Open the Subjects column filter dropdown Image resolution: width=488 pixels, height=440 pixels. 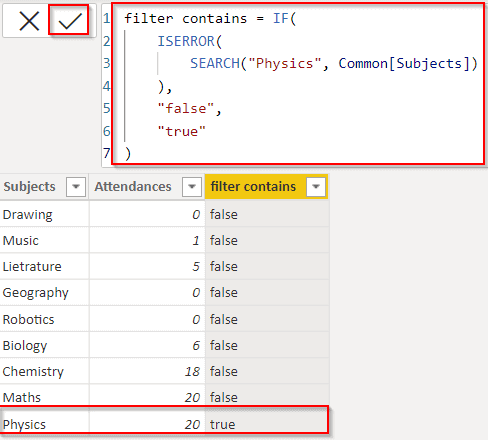(x=76, y=187)
